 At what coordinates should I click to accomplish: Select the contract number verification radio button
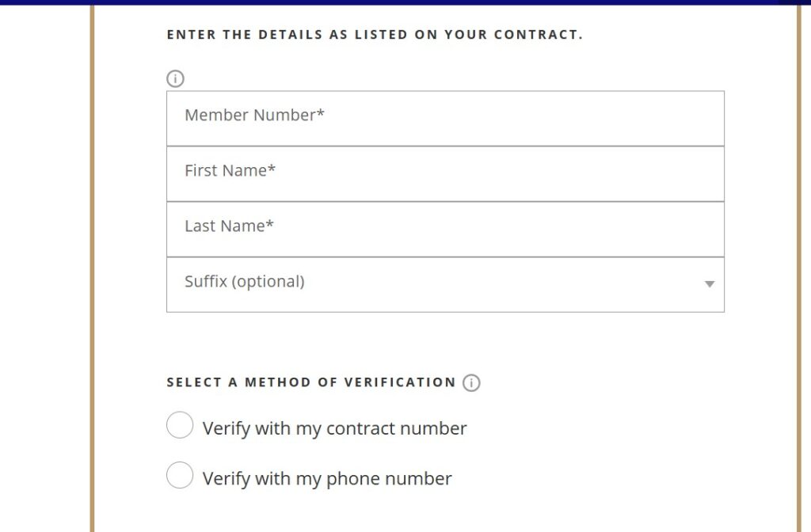pyautogui.click(x=180, y=425)
